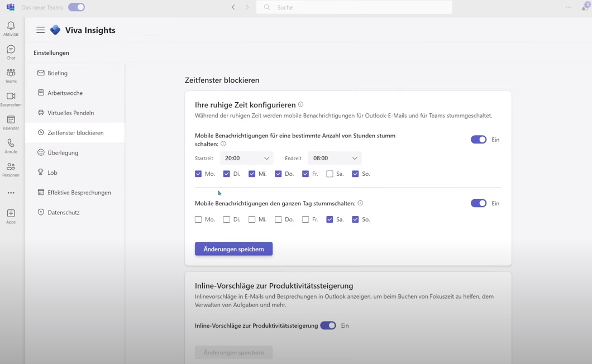
Task: Show more apps via the ellipsis
Action: point(11,193)
